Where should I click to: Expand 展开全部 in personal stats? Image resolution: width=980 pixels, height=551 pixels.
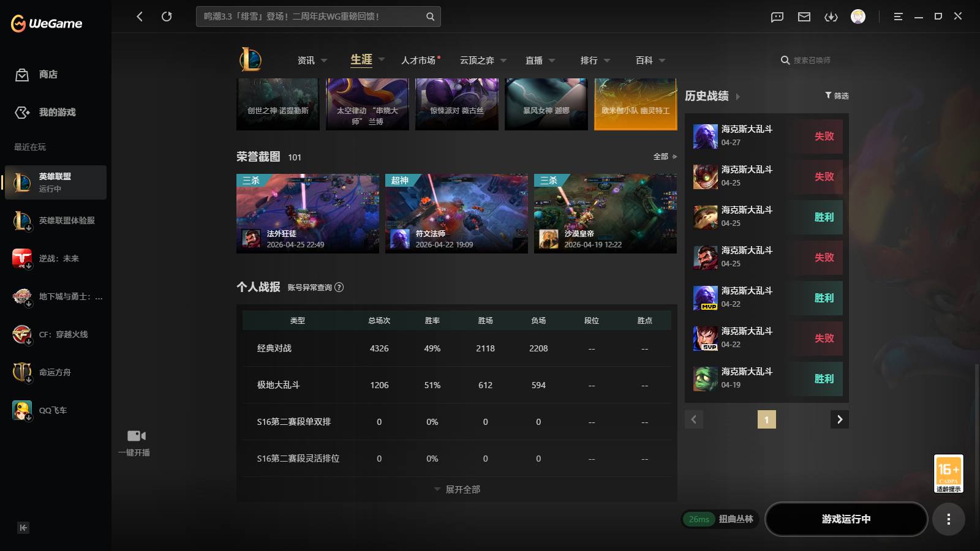coord(457,490)
